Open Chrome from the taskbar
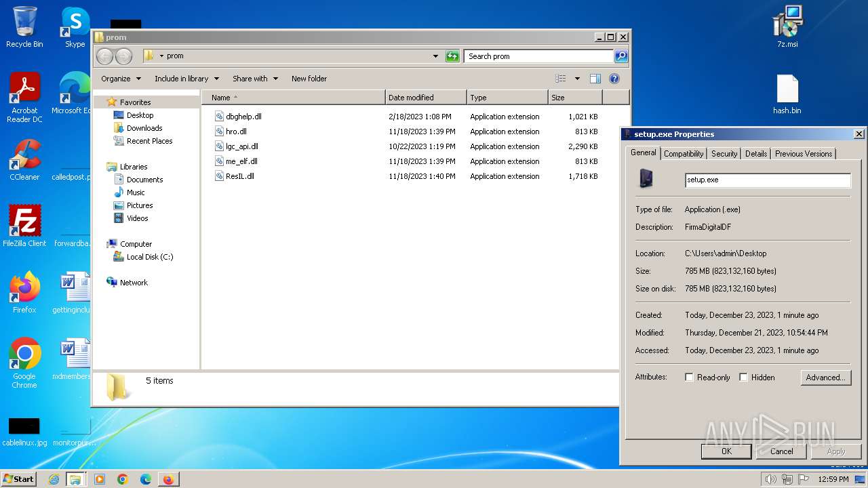Image resolution: width=868 pixels, height=488 pixels. tap(123, 479)
